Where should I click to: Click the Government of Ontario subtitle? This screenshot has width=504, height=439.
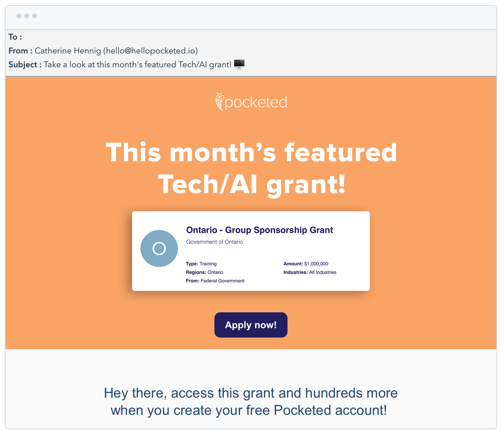[x=214, y=242]
